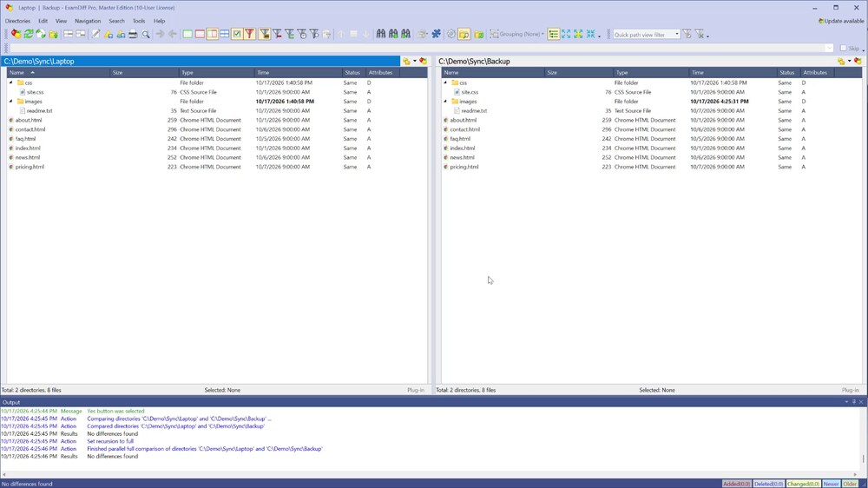
Task: Open the Tools menu
Action: (x=138, y=21)
